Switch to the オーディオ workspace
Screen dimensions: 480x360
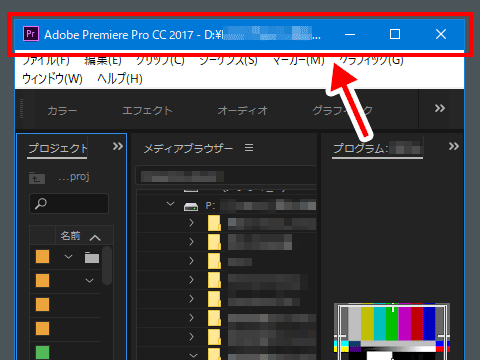point(242,110)
